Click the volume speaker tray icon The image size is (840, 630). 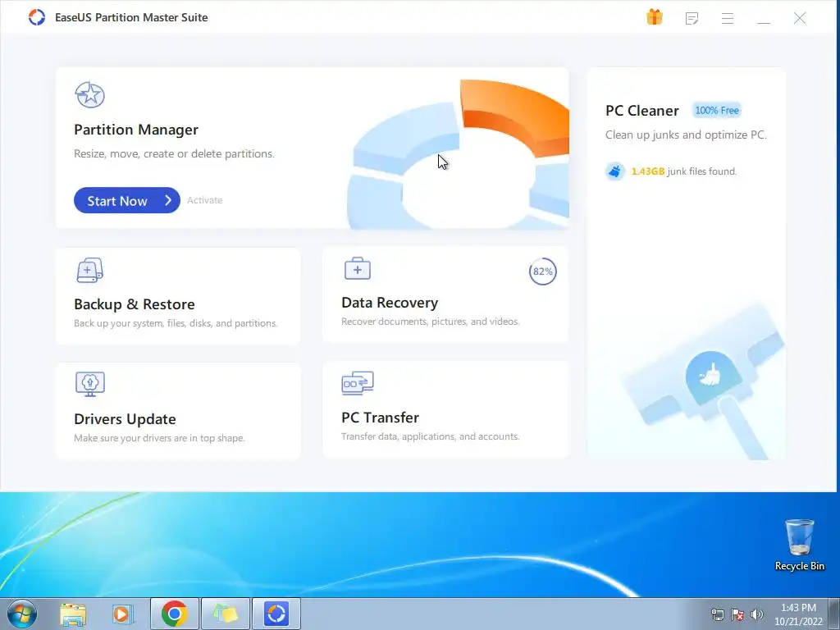756,614
